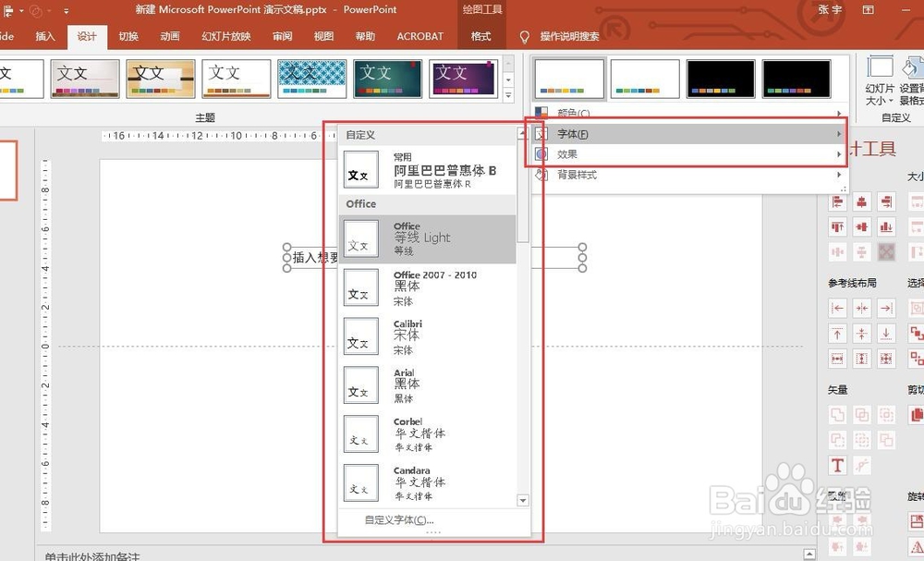Select the first black variant thumbnail

(721, 79)
